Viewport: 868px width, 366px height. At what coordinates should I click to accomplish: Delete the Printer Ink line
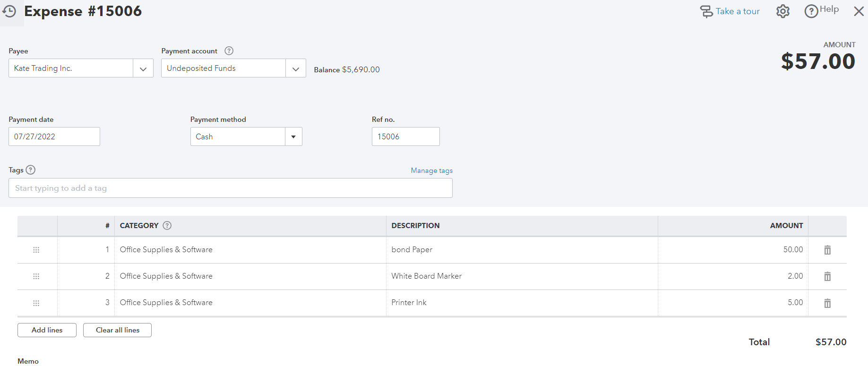pos(827,303)
